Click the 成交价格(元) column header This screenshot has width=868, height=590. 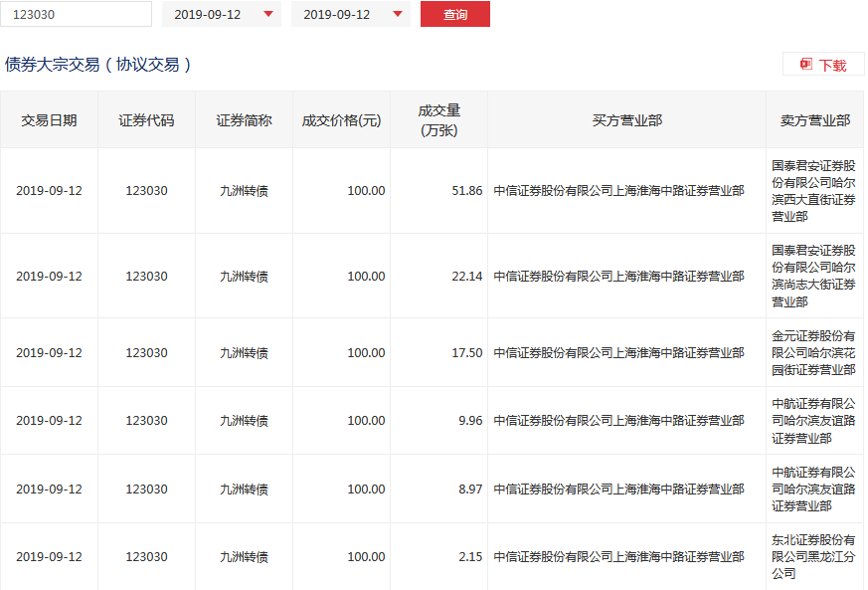[341, 120]
